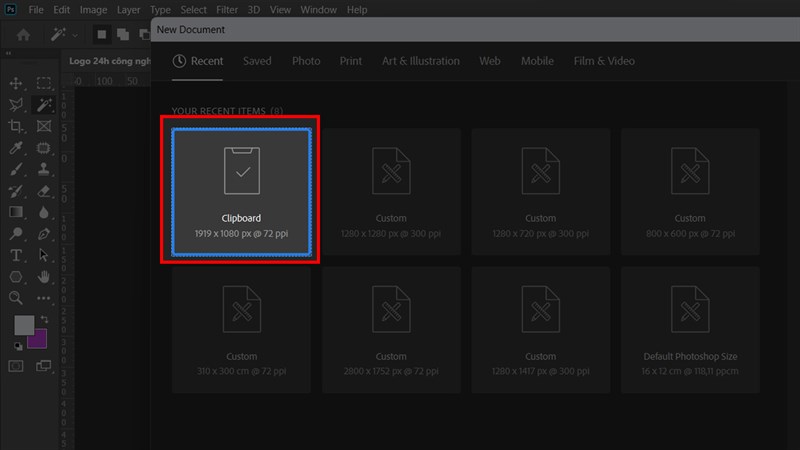Select the Magic Wand tool in toolbox
Image resolution: width=800 pixels, height=450 pixels.
43,105
